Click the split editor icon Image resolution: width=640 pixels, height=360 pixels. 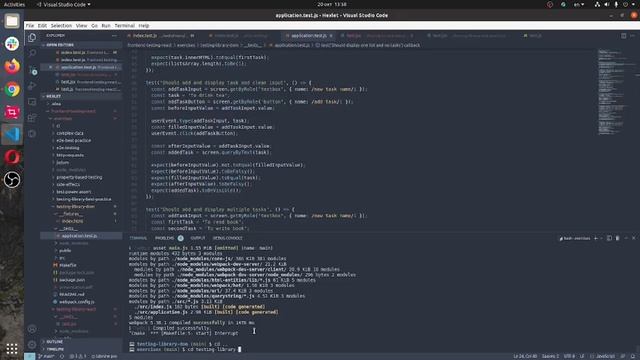(x=623, y=36)
